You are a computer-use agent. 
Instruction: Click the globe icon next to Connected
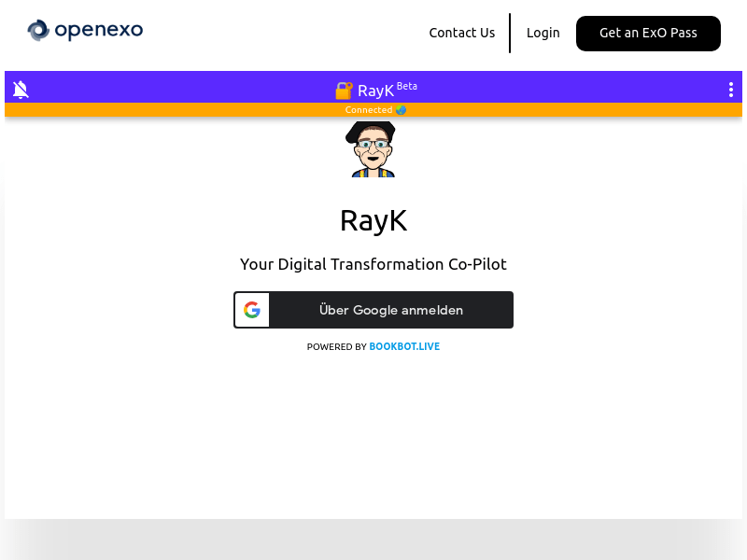click(401, 110)
